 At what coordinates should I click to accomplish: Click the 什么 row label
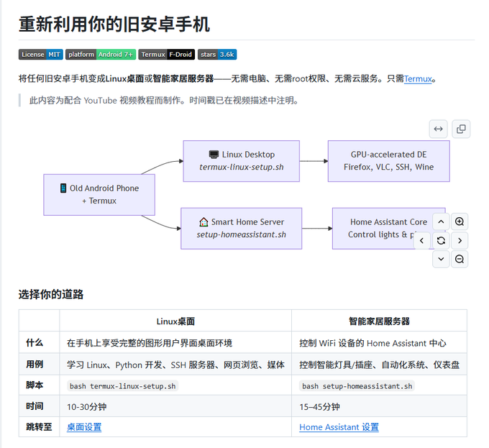tap(35, 342)
